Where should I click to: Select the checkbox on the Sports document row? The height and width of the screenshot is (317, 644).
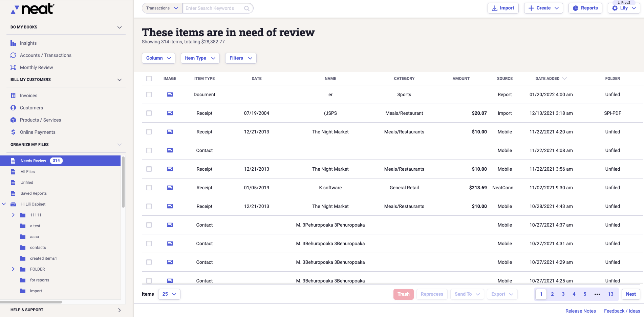[x=149, y=94]
